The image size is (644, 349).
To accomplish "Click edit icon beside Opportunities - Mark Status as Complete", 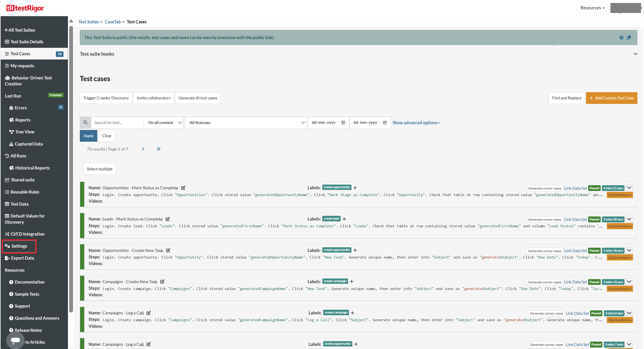I will coord(183,188).
